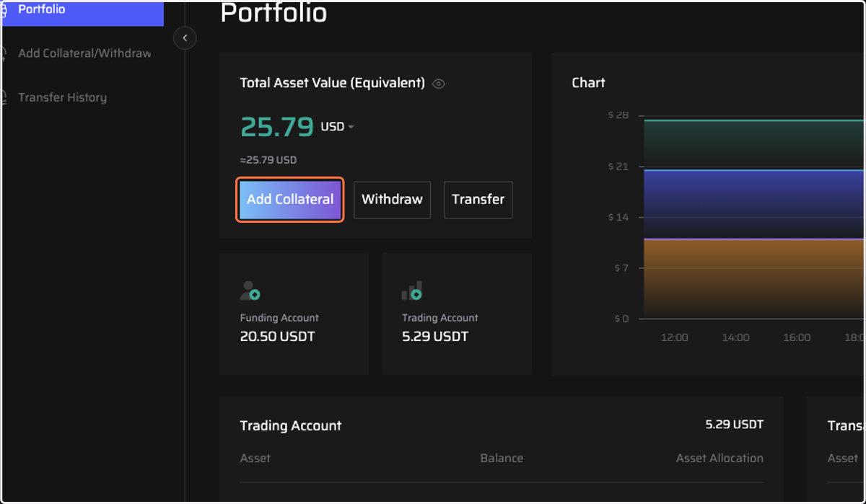Open Add Collateral/Withdraw in the sidebar
The image size is (866, 504).
click(x=84, y=53)
